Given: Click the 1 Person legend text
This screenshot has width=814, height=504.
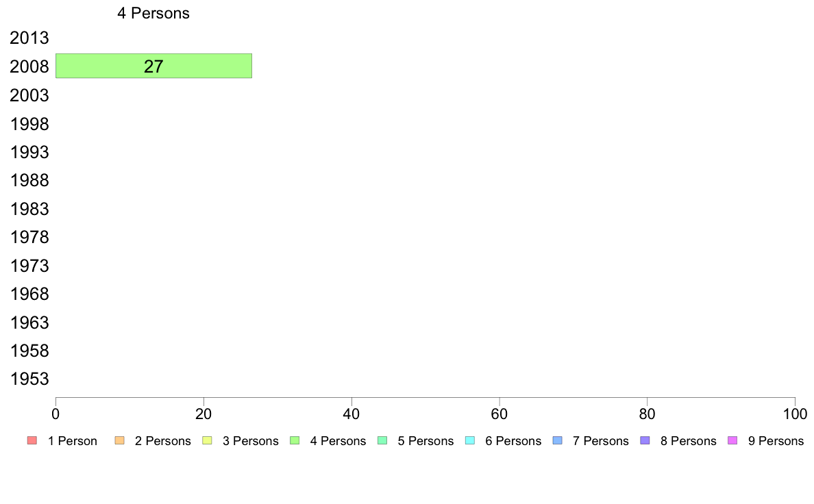Looking at the screenshot, I should 73,441.
